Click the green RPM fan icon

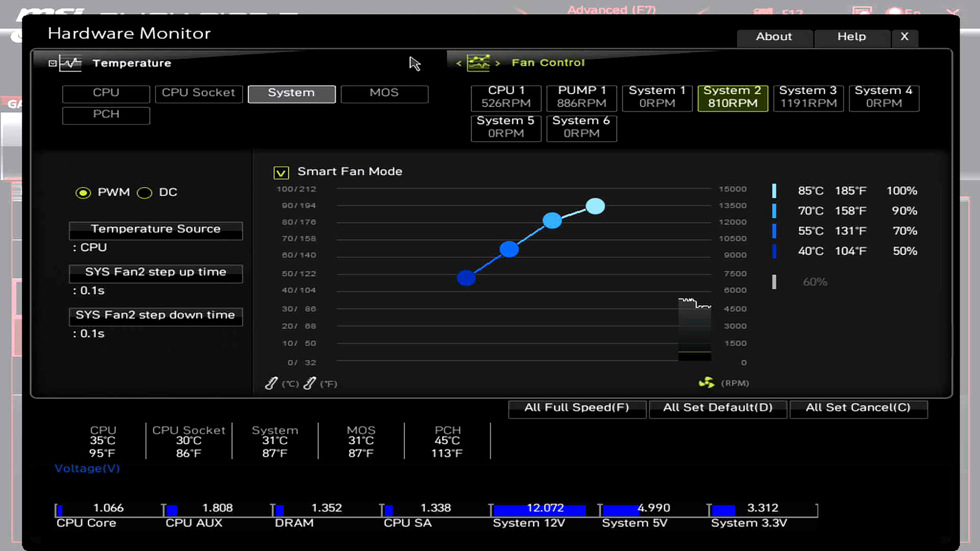click(x=707, y=383)
